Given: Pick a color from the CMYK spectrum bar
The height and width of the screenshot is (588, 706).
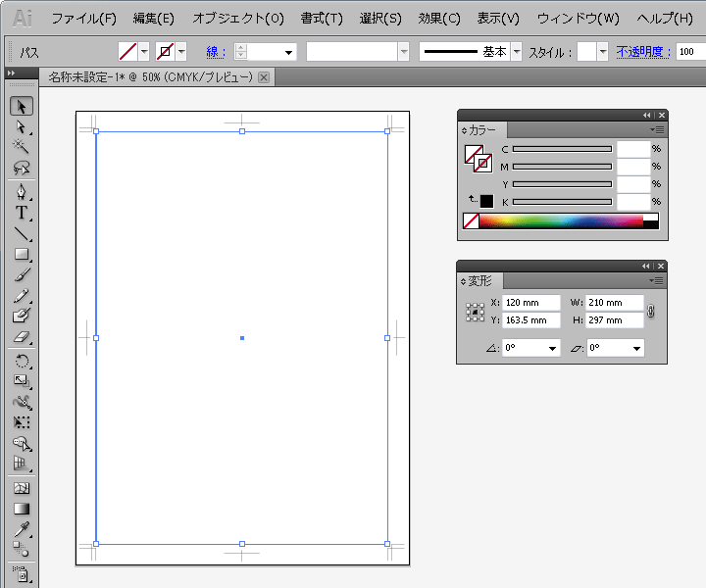Looking at the screenshot, I should tap(559, 221).
